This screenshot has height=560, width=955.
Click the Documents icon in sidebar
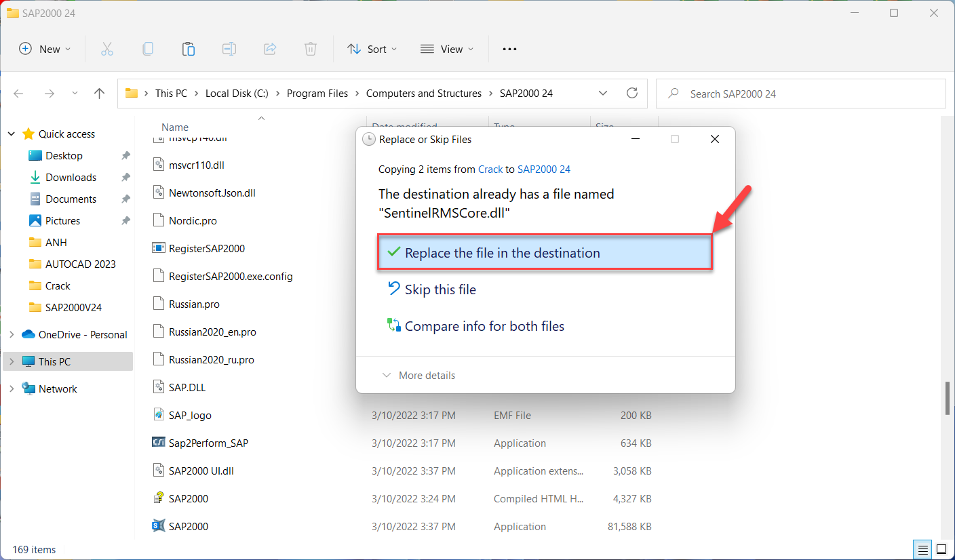pos(35,199)
